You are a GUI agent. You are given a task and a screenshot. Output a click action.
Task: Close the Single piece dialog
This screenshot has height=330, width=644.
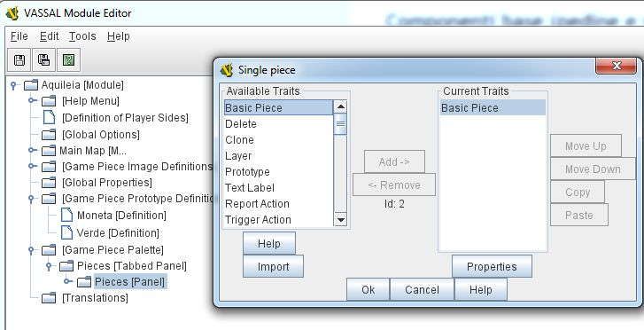pos(616,66)
